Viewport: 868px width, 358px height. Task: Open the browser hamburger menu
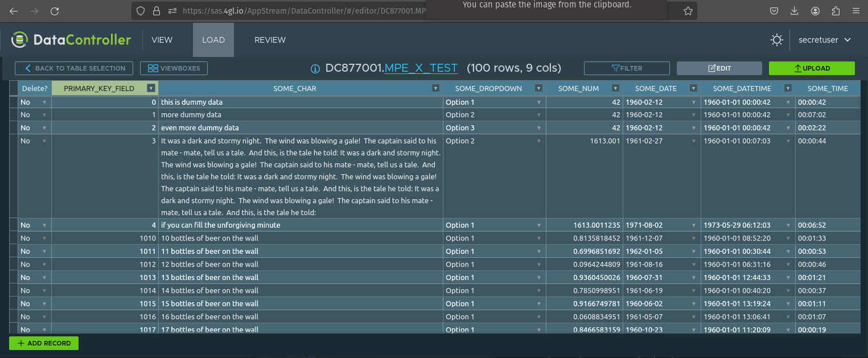pos(855,11)
